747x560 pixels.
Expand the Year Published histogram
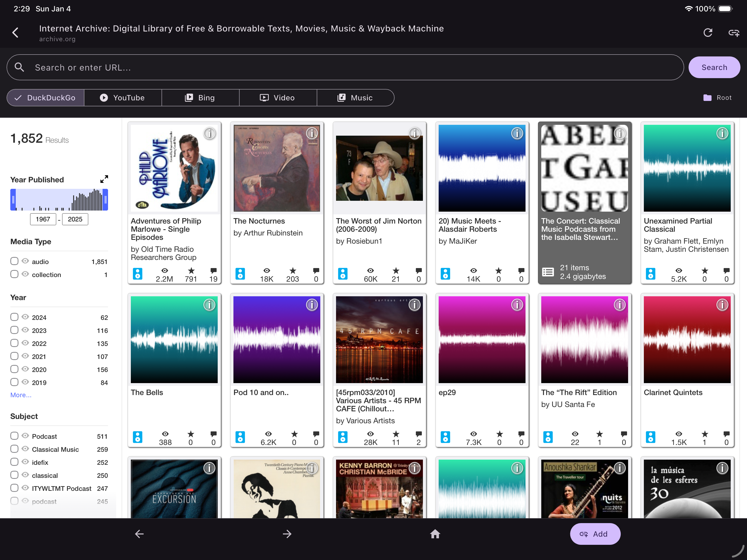point(104,179)
